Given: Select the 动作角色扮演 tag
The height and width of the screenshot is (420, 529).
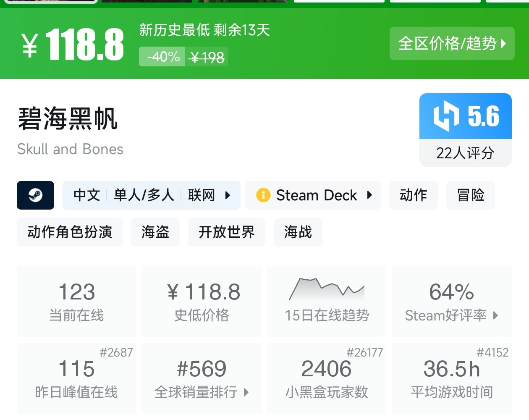Looking at the screenshot, I should click(x=69, y=232).
